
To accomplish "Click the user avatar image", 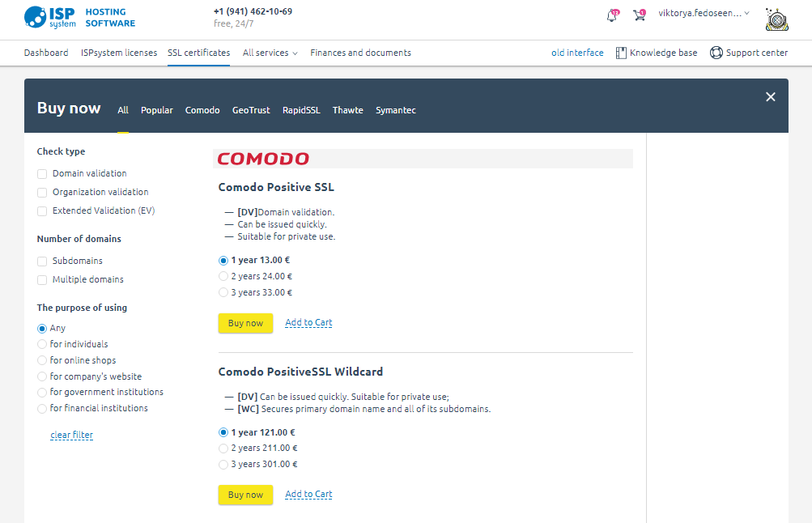I will pos(777,19).
